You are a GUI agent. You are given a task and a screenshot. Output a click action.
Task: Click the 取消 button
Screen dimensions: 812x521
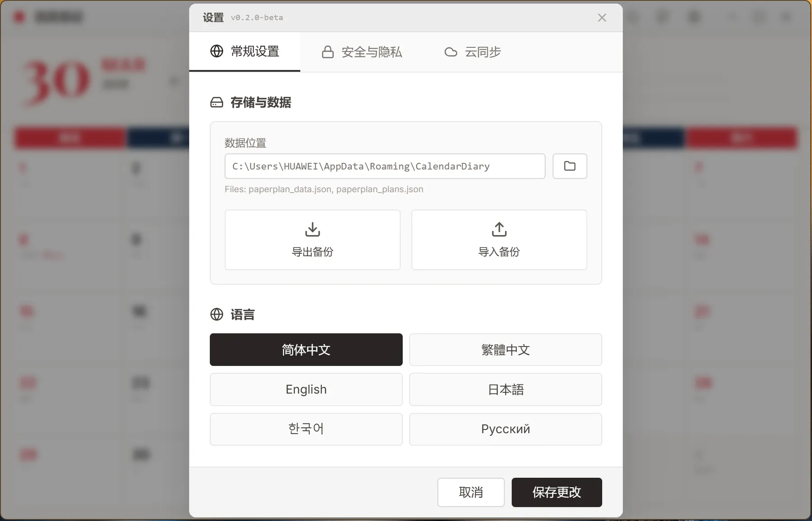pos(471,492)
